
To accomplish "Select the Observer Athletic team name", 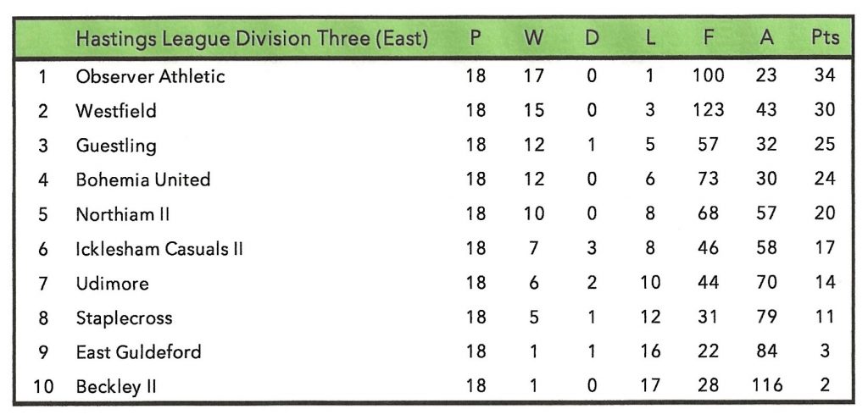I will coord(150,76).
